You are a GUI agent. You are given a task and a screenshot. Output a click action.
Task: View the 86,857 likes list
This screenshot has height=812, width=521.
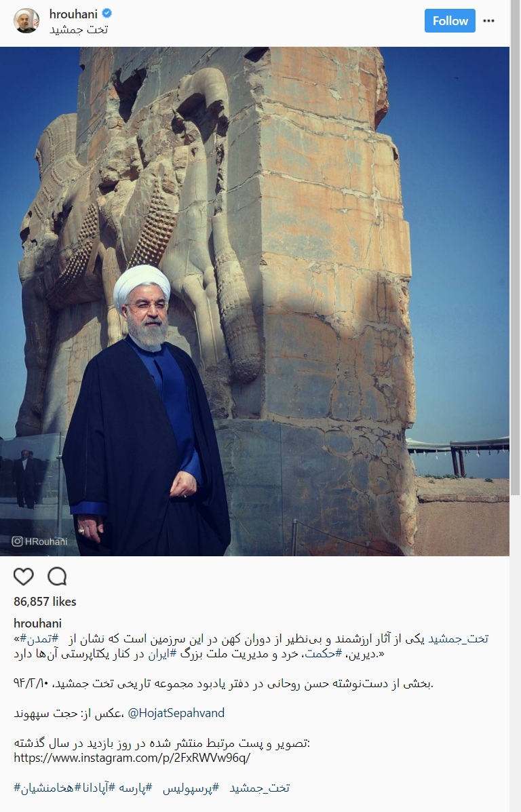45,601
